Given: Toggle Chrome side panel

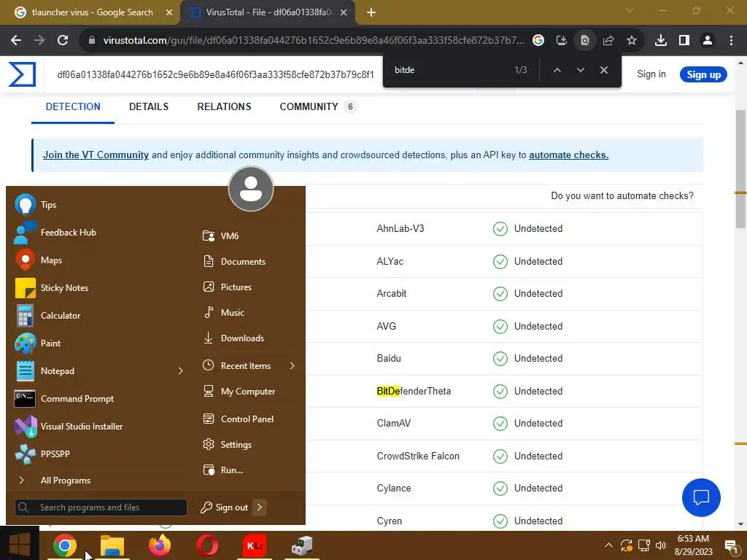Looking at the screenshot, I should click(x=684, y=41).
